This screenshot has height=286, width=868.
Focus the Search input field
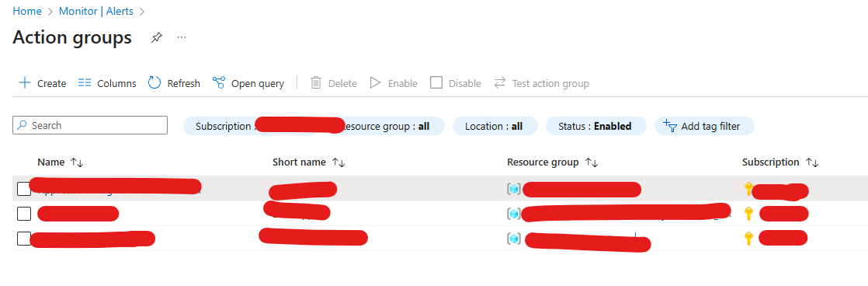click(x=90, y=125)
